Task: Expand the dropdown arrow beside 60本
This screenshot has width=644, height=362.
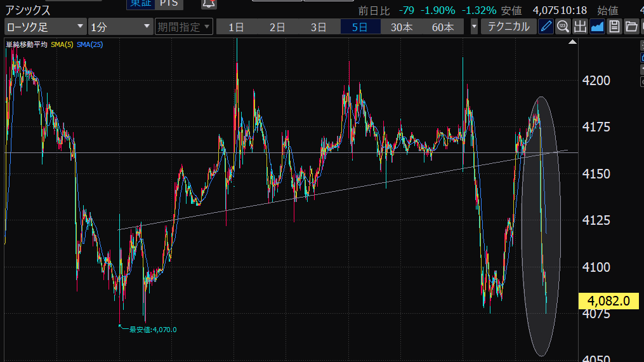Action: (475, 27)
